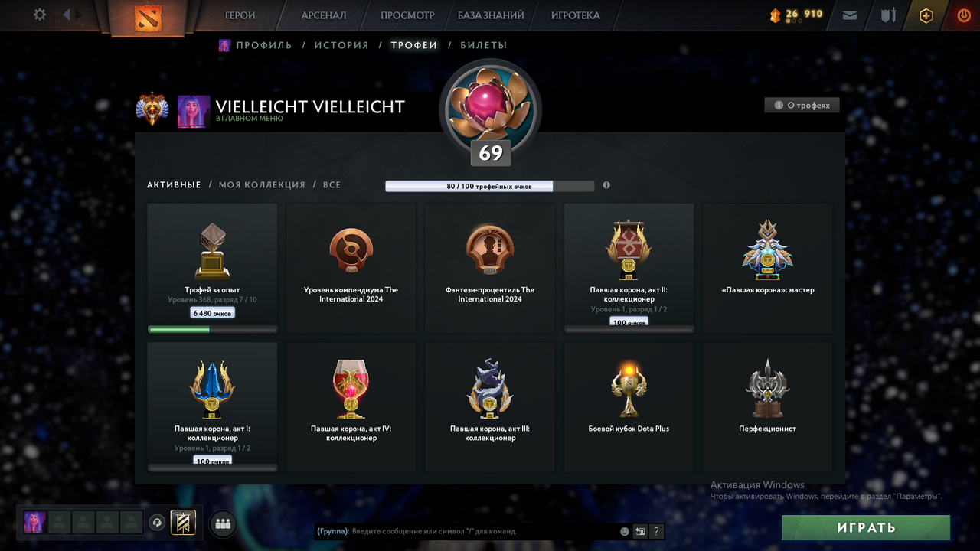Click the ИГРАТЬ button
Image resolution: width=980 pixels, height=551 pixels.
pyautogui.click(x=866, y=527)
